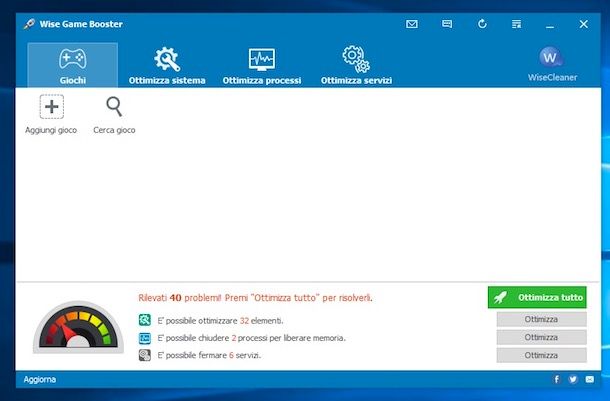
Task: Click the services icon beside fermare 6 servizi
Action: (x=145, y=355)
